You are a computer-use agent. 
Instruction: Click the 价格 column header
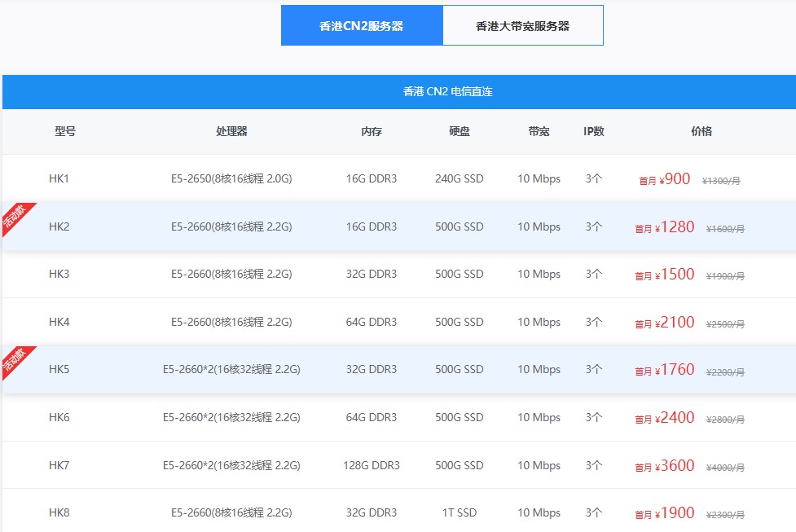coord(701,131)
